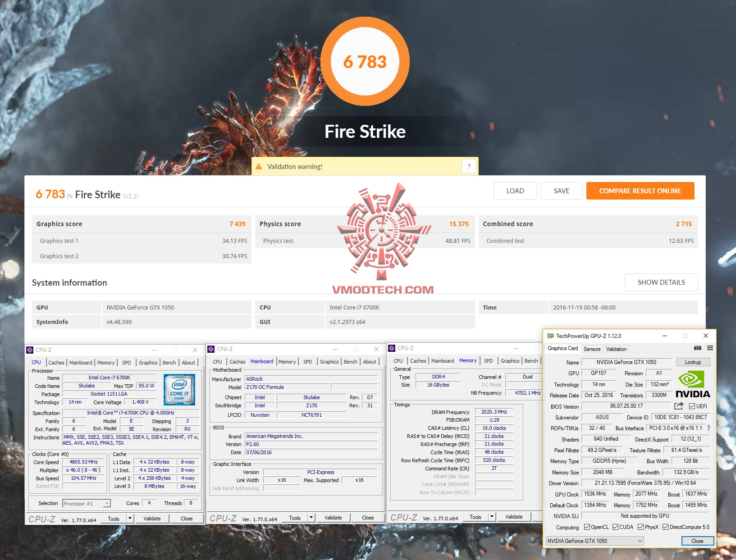Click the yellow warning triangle icon
736x560 pixels.
(259, 166)
